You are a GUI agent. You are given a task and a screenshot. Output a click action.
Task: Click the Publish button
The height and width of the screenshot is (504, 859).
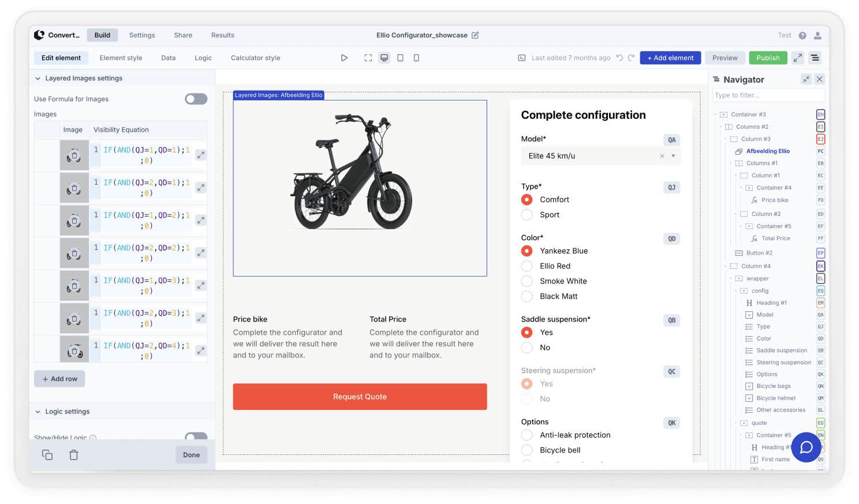coord(768,58)
